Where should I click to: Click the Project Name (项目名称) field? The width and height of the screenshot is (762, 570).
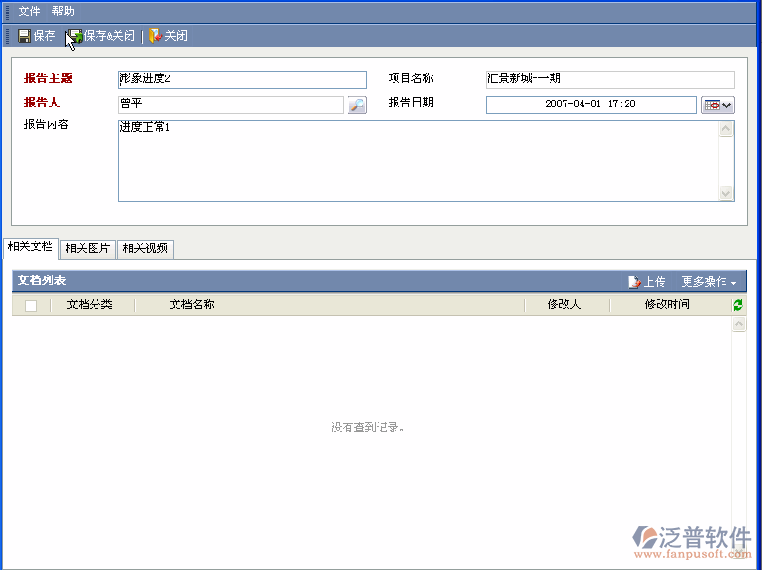point(609,80)
